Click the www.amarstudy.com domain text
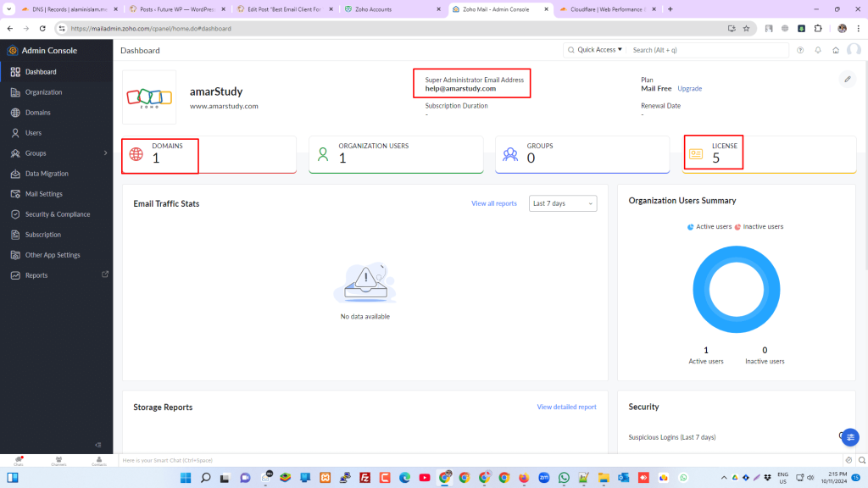Viewport: 868px width, 488px height. coord(224,106)
